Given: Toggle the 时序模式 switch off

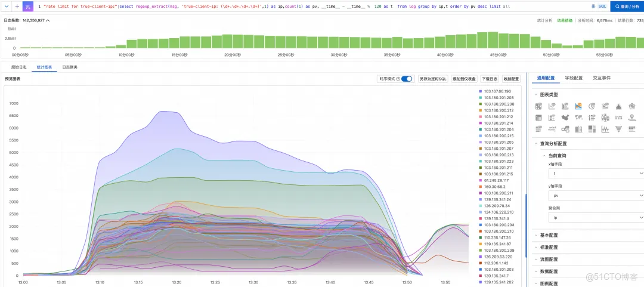Looking at the screenshot, I should [407, 79].
